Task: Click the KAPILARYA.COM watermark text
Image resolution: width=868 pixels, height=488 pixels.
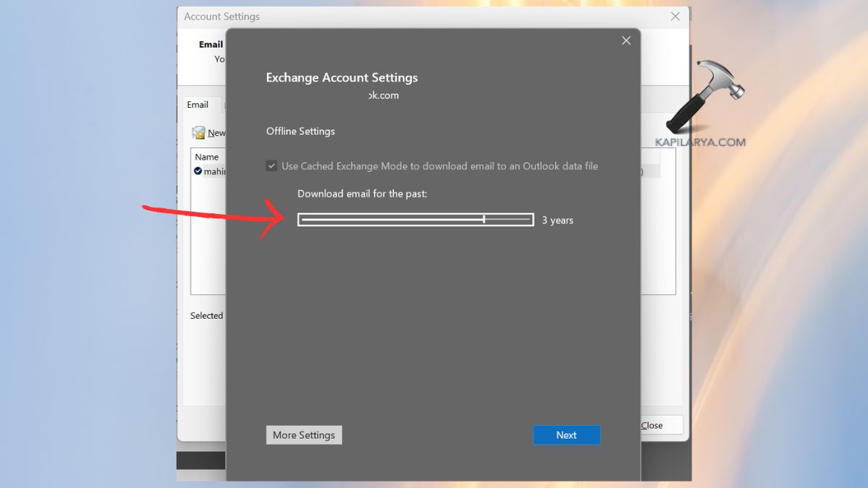Action: point(699,142)
